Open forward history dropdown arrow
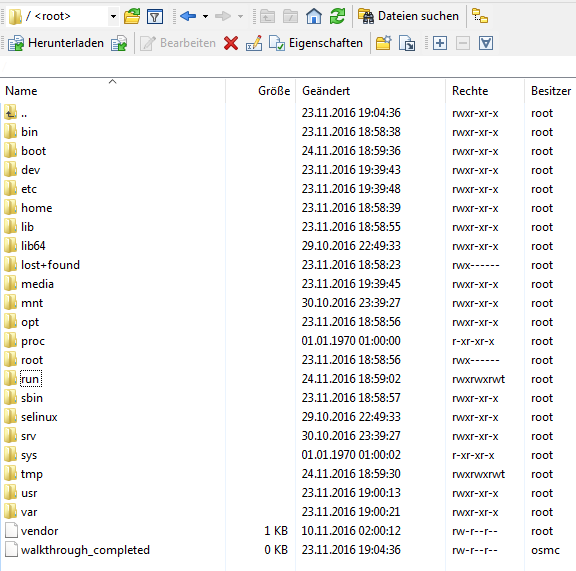576x571 pixels. pos(241,16)
